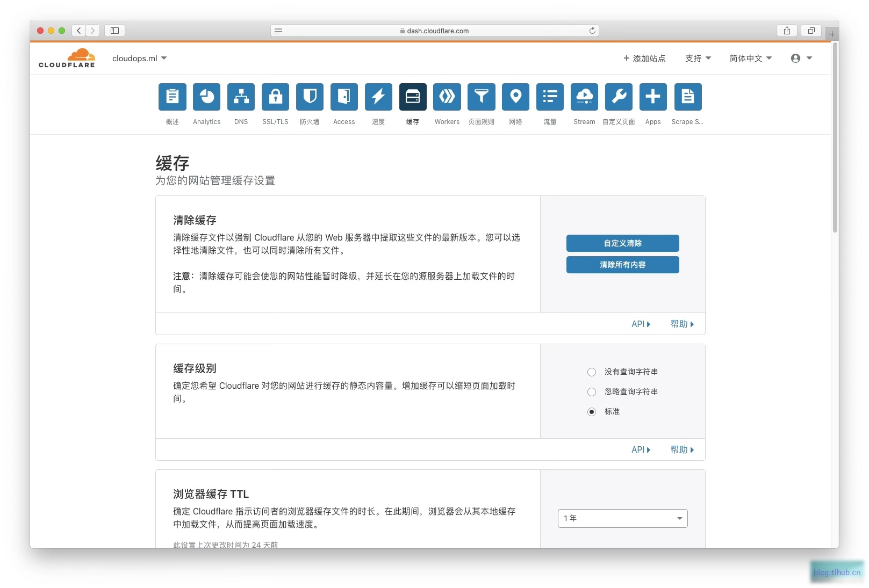Open the Apps plus icon

(x=653, y=97)
